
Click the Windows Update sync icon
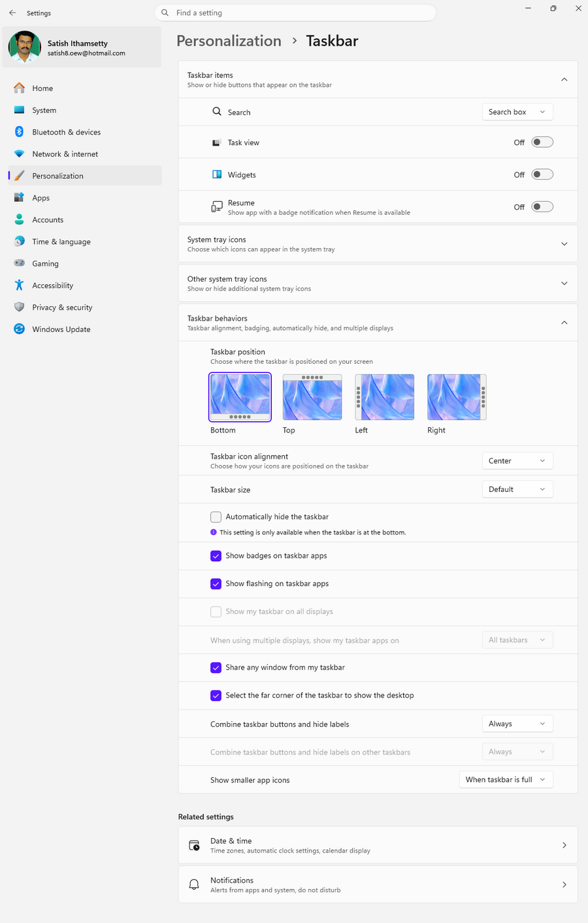click(20, 329)
